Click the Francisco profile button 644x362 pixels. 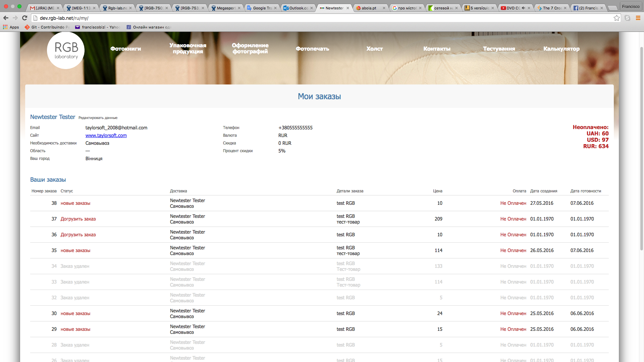631,6
